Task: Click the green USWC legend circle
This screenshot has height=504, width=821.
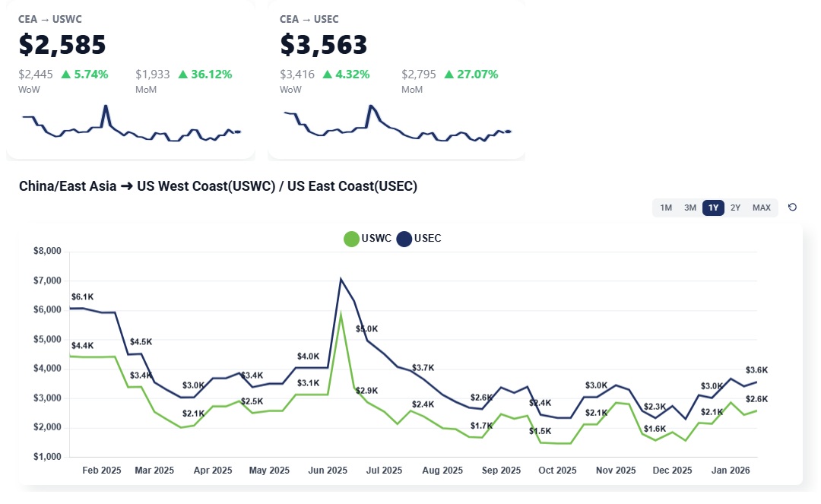Action: (351, 239)
